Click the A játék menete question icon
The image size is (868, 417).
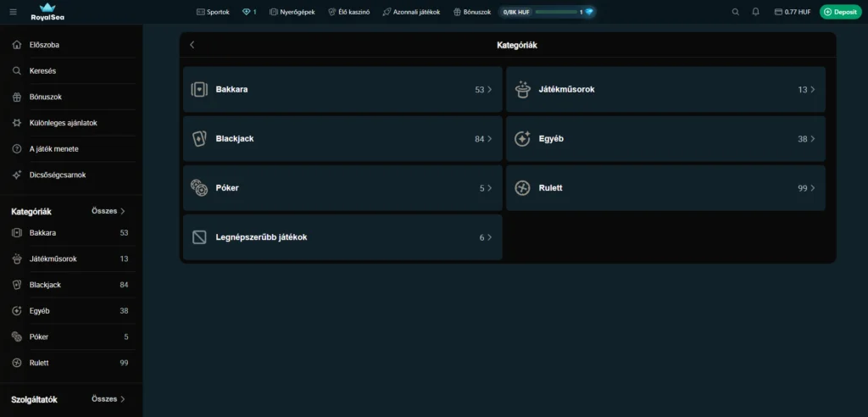[x=17, y=149]
